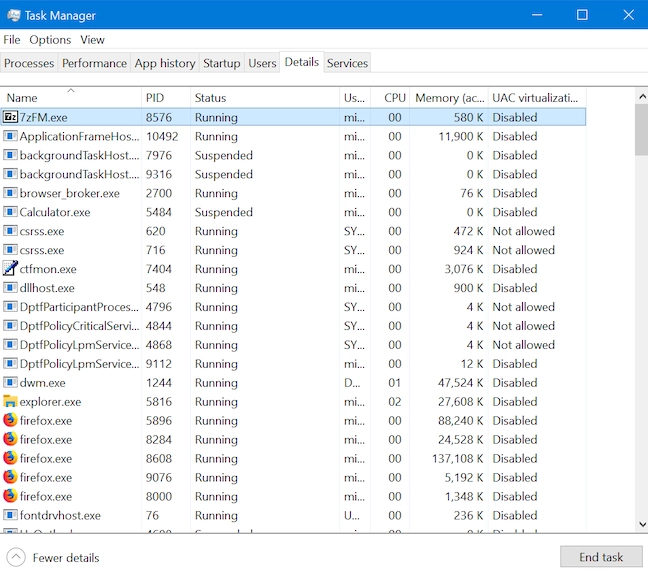The width and height of the screenshot is (648, 579).
Task: Click the dwm.exe process icon
Action: coord(10,382)
